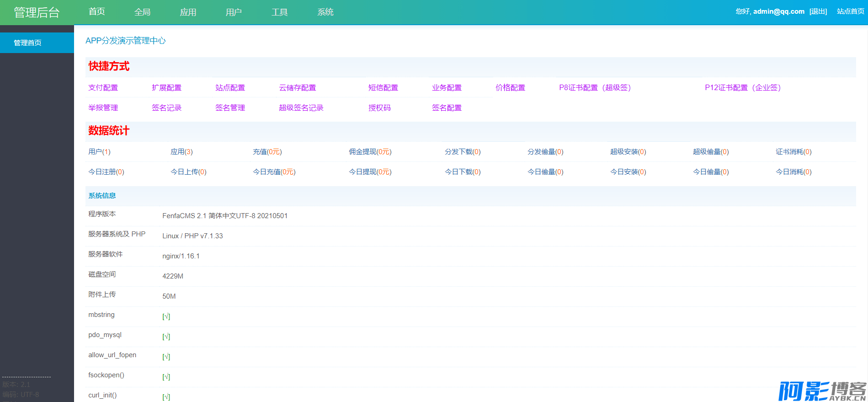Screen dimensions: 868x402
Task: Open the 系统 top menu
Action: [x=325, y=12]
